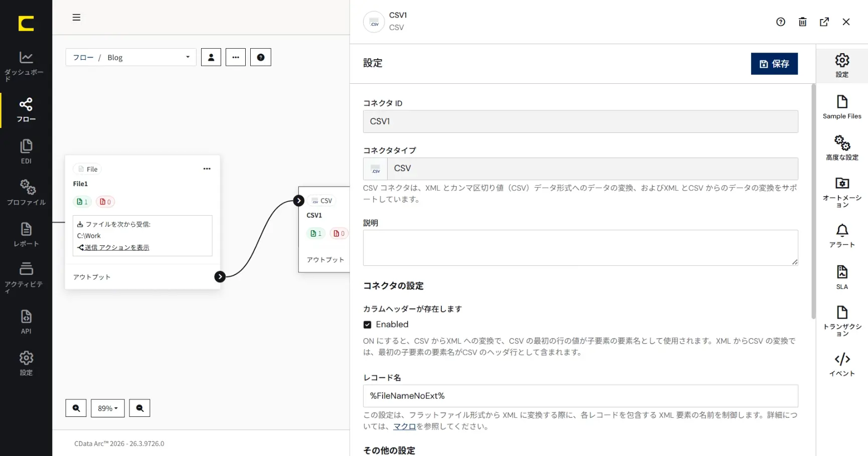Click the 送信 アクションを表示 link
868x456 pixels.
click(117, 247)
